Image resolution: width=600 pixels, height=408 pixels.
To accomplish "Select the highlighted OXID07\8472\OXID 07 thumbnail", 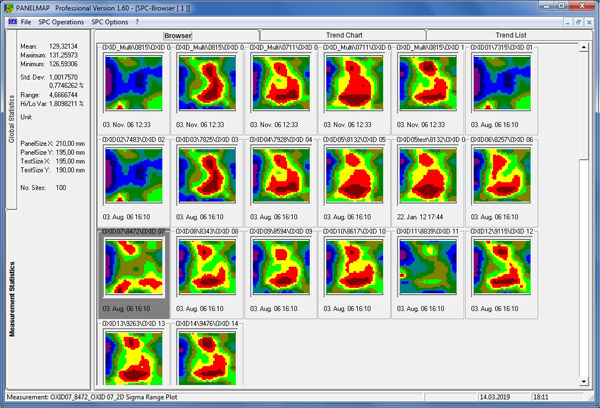I will coord(134,267).
